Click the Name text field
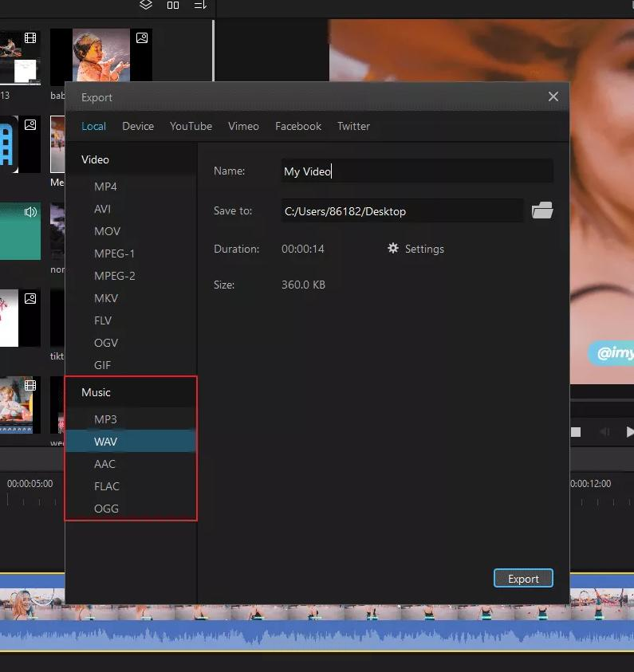This screenshot has height=672, width=634. pos(417,171)
